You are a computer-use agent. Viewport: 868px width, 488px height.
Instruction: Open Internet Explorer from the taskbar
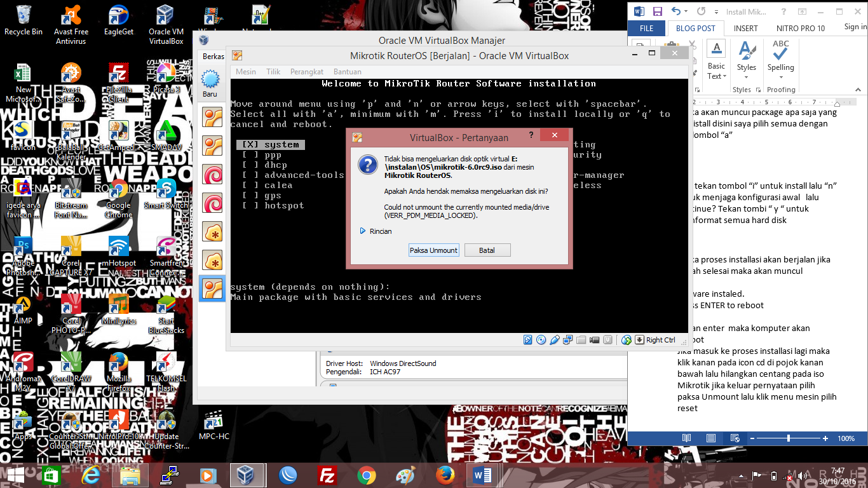(91, 475)
